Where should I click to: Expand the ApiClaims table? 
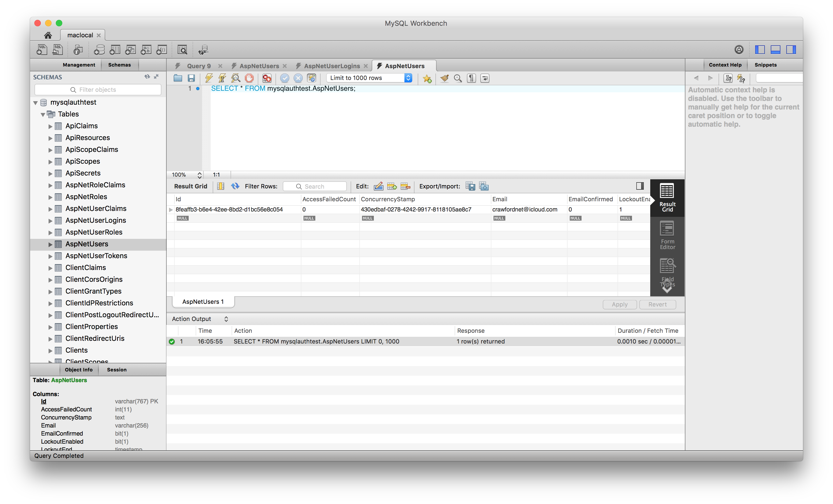click(x=50, y=126)
